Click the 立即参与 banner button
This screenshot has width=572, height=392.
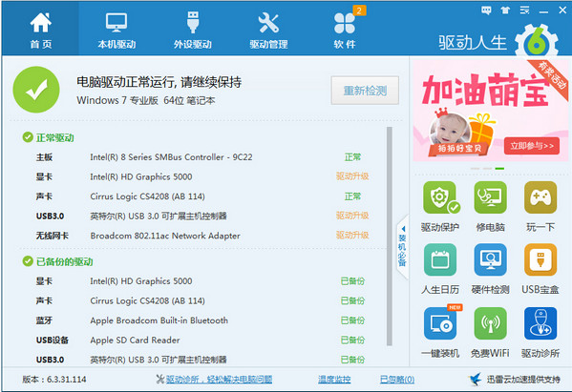[532, 146]
